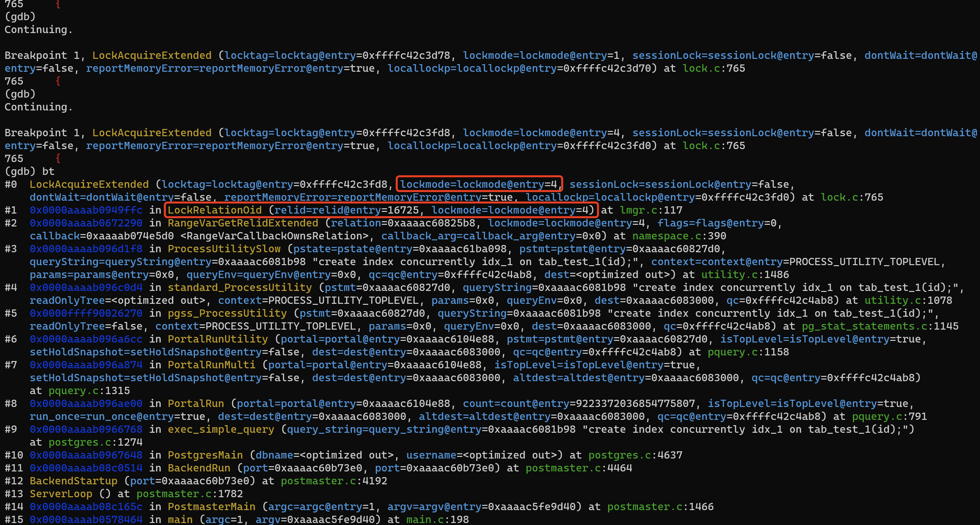
Task: Click ServerLoop function in frame #13
Action: pos(61,494)
